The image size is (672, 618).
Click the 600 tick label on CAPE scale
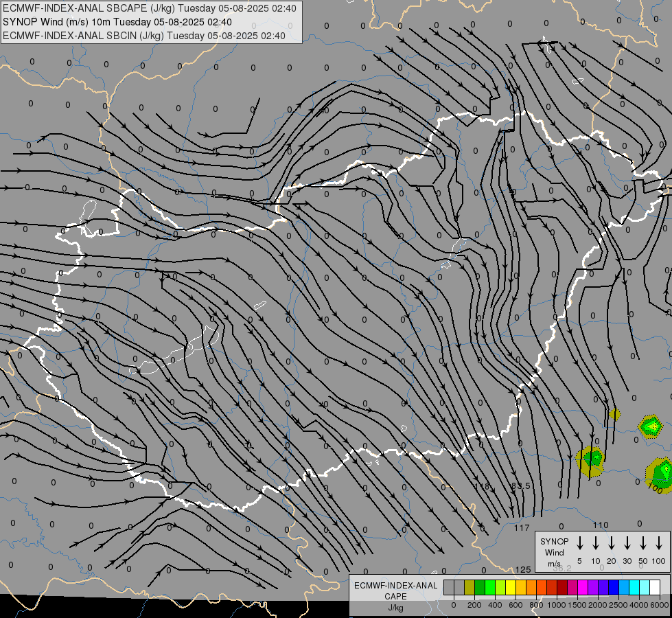[515, 605]
